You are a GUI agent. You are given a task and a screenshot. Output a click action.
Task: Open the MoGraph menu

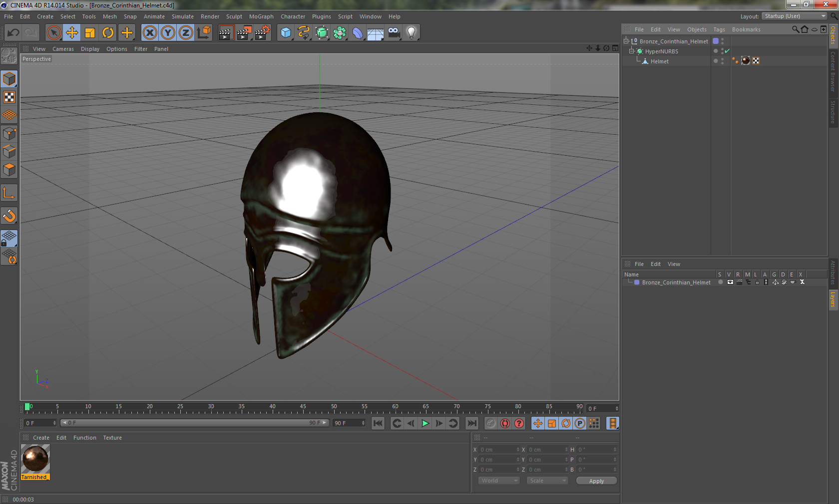click(261, 16)
